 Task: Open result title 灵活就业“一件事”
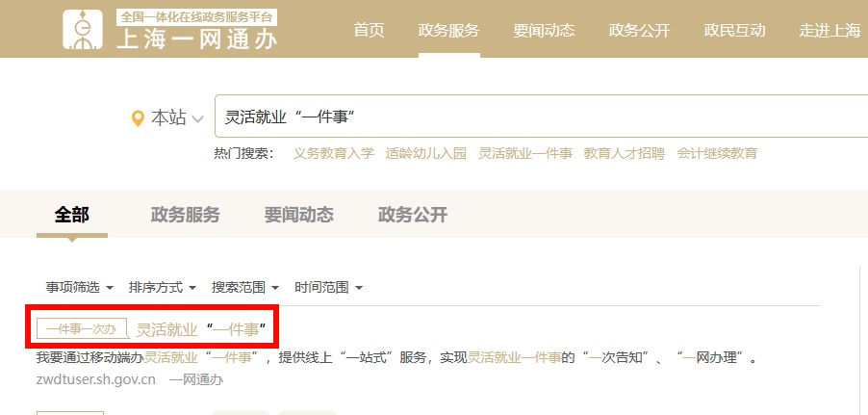(201, 329)
